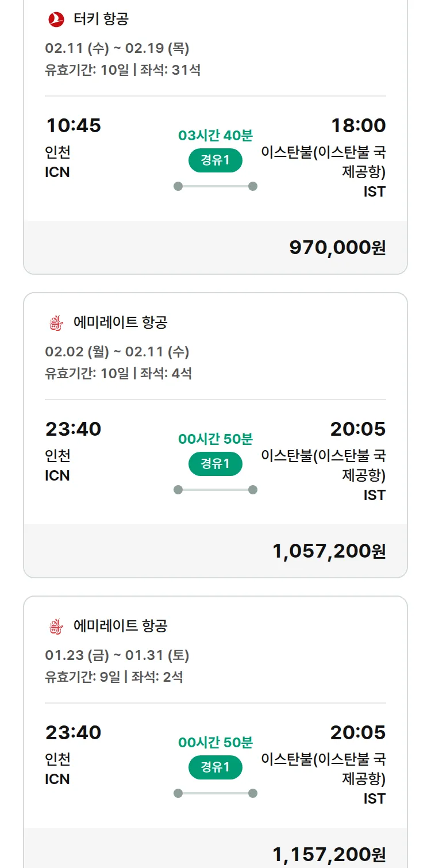Screen dimensions: 431x868
Task: Choose the 1,157,200원 fare
Action: coord(329,855)
